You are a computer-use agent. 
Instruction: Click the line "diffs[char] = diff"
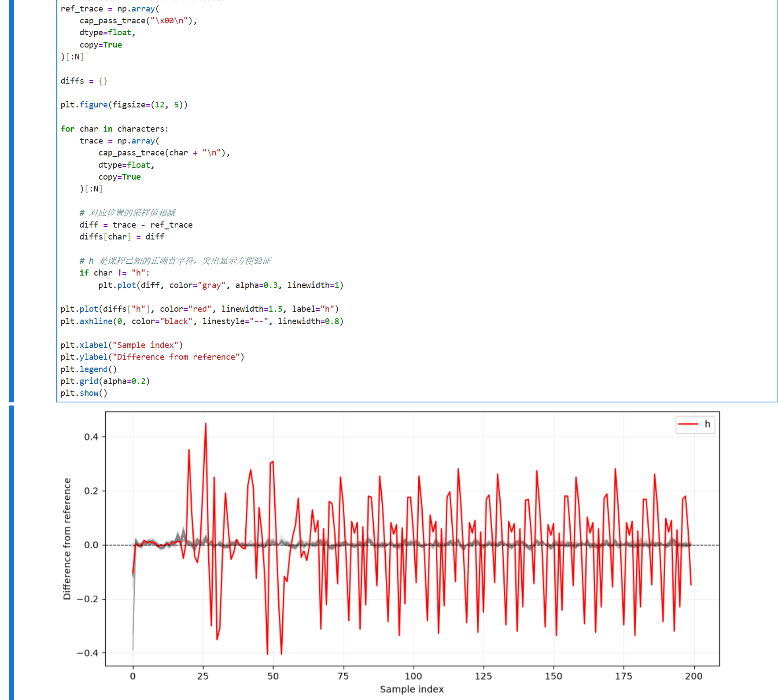tap(122, 237)
